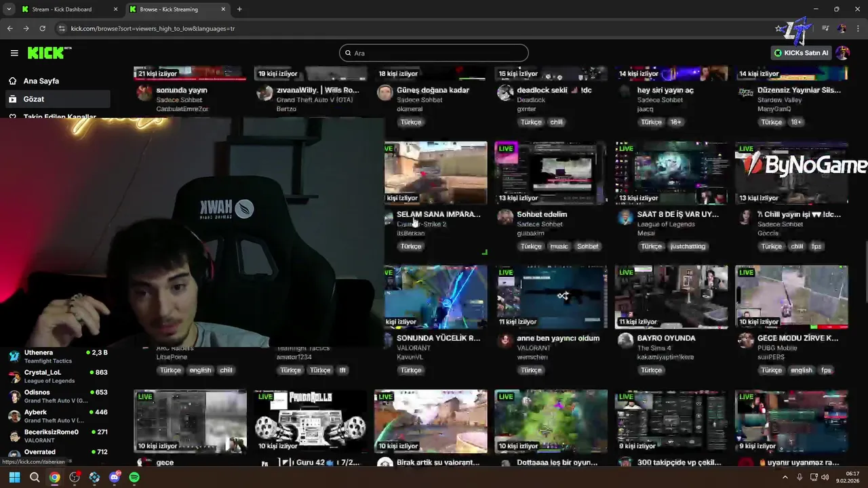Open Odisnos avatar in sidebar
Viewport: 868px width, 488px height.
click(14, 396)
